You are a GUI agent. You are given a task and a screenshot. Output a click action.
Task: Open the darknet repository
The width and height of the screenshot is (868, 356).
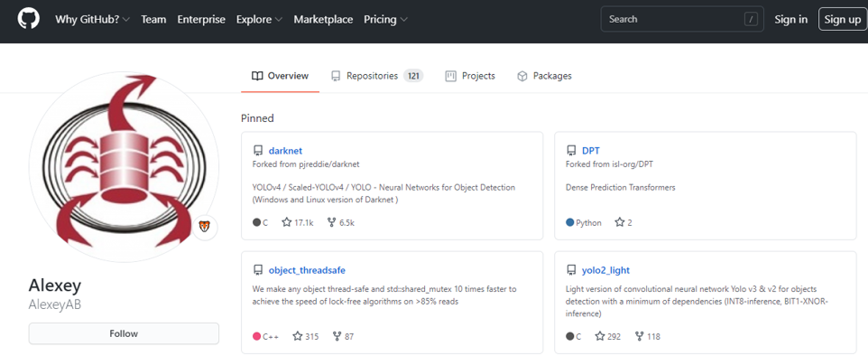click(x=286, y=151)
